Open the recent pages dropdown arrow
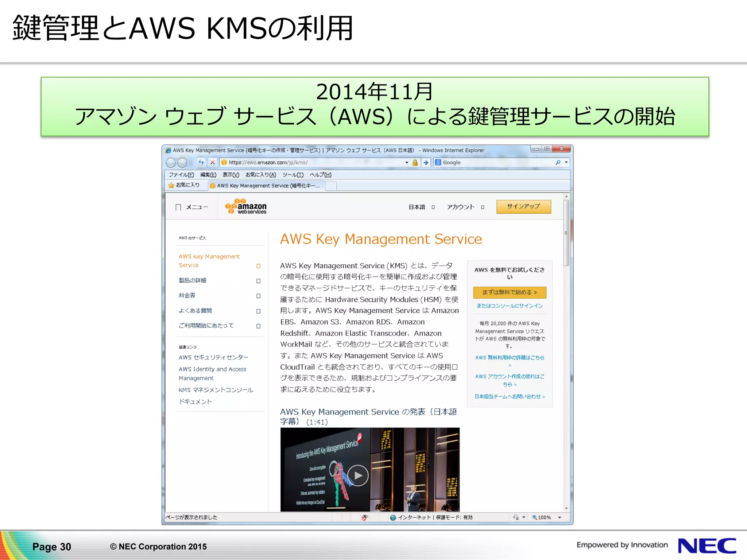This screenshot has width=747, height=560. [191, 163]
